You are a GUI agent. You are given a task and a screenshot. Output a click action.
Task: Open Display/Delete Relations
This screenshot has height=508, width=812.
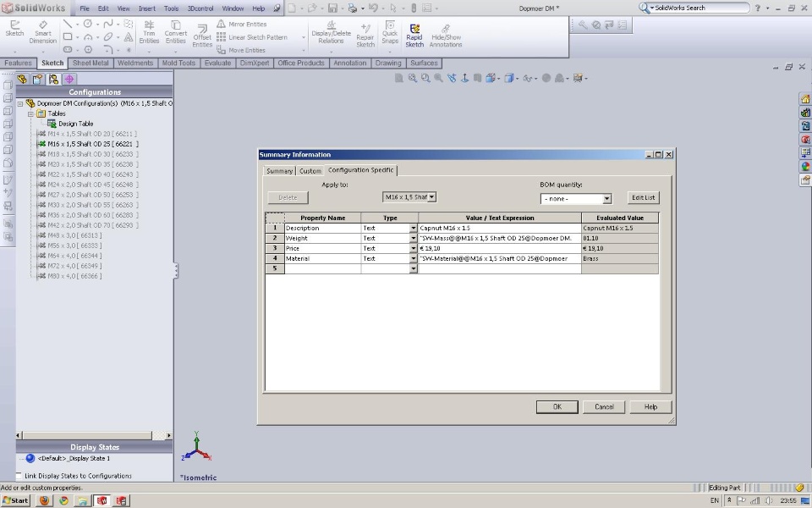coord(331,32)
